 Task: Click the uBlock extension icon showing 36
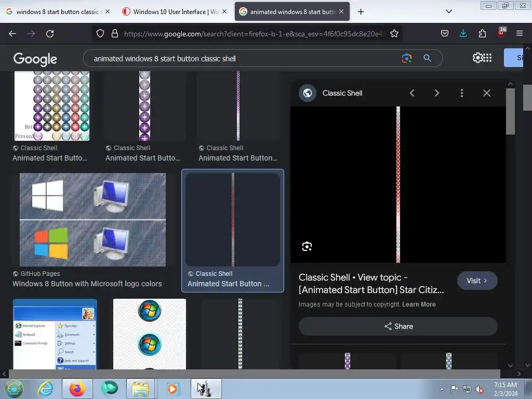pos(501,33)
